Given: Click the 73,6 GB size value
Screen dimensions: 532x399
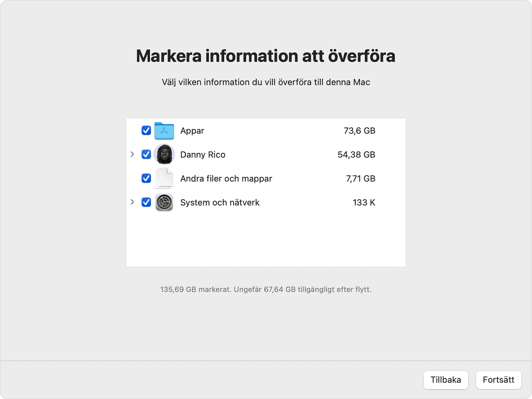Looking at the screenshot, I should coord(359,131).
